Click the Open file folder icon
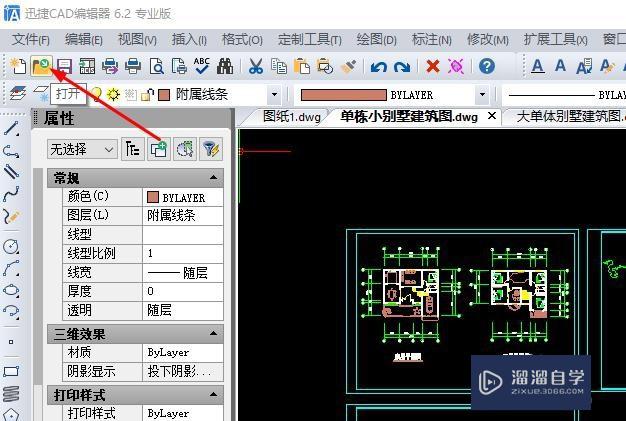This screenshot has height=421, width=626. [42, 66]
